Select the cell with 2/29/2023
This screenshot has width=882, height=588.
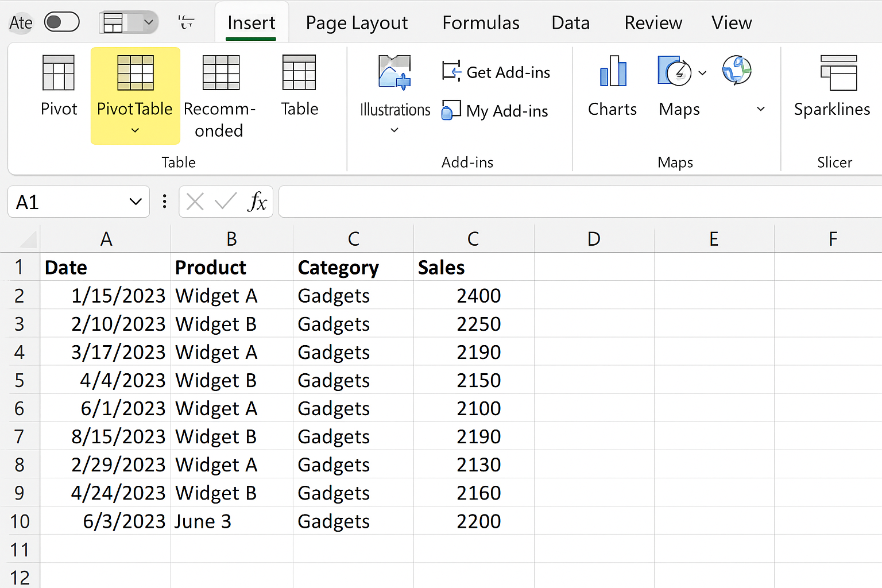tap(106, 465)
